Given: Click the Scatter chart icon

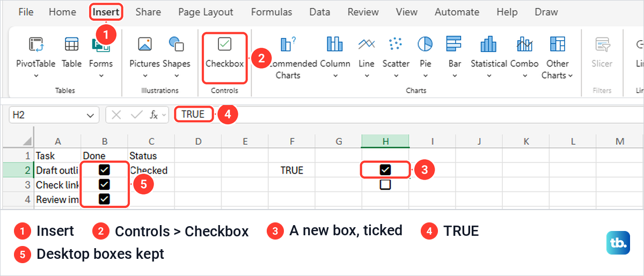Looking at the screenshot, I should click(x=396, y=44).
